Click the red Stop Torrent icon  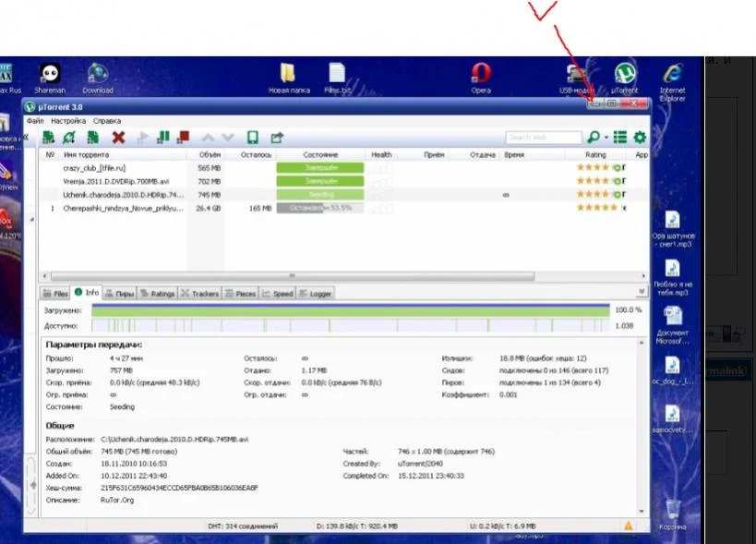click(x=183, y=138)
